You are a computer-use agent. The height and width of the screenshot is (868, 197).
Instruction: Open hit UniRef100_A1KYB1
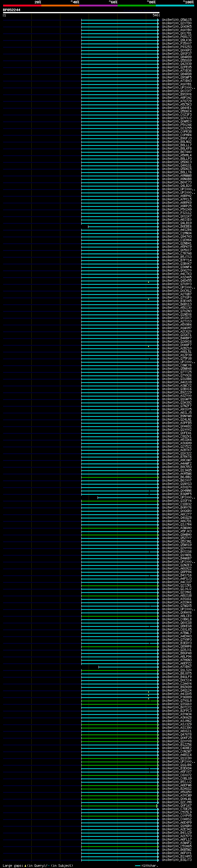tap(176, 84)
